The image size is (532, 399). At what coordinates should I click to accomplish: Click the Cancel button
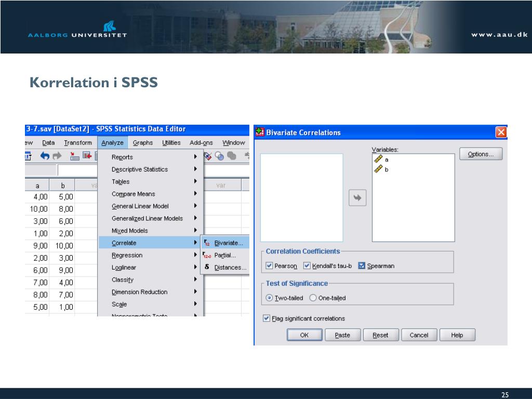tap(419, 335)
